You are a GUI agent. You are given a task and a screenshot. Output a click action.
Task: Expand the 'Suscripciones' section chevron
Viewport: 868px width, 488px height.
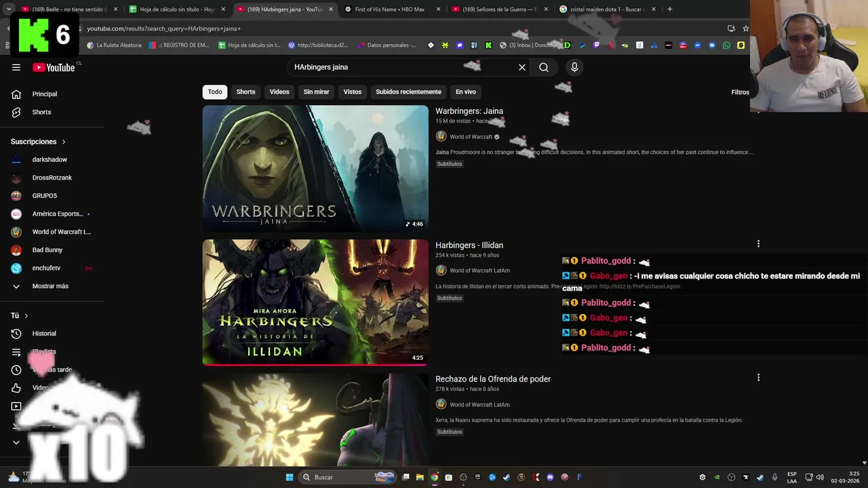coord(64,142)
